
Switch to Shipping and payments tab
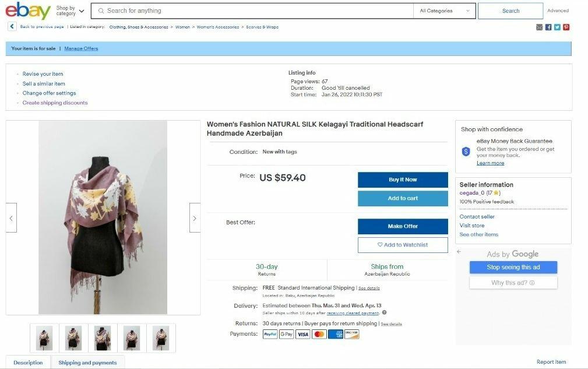point(87,363)
